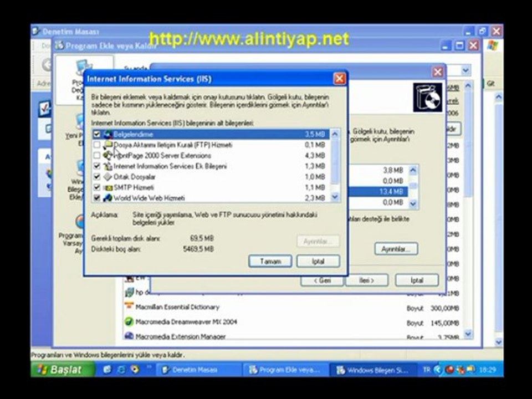Viewport: 532px width, 399px height.
Task: Open the sort dropdown in Program Ekle veya Kaldır
Action: tap(465, 70)
